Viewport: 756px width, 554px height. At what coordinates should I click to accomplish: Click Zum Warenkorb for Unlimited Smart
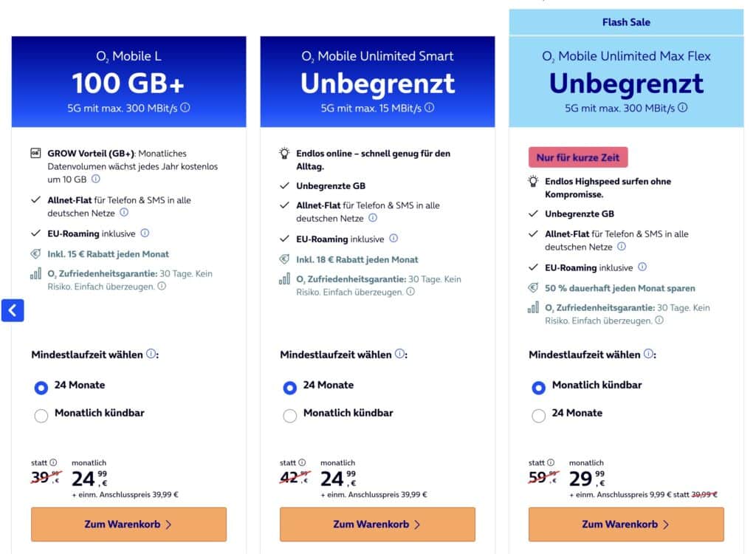tap(377, 524)
